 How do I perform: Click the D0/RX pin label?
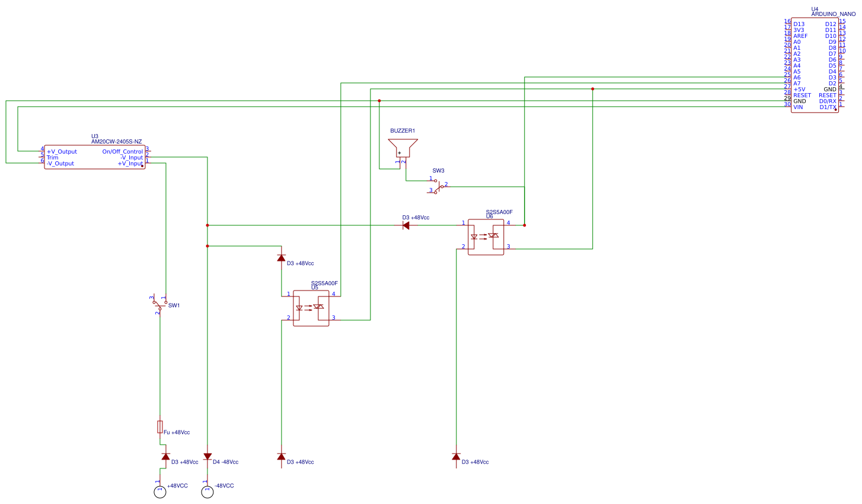pyautogui.click(x=828, y=101)
